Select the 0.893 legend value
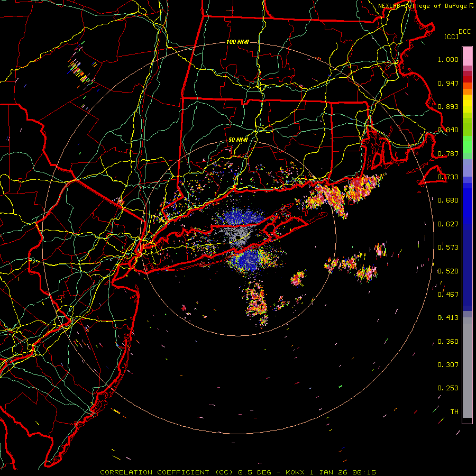 pos(448,106)
